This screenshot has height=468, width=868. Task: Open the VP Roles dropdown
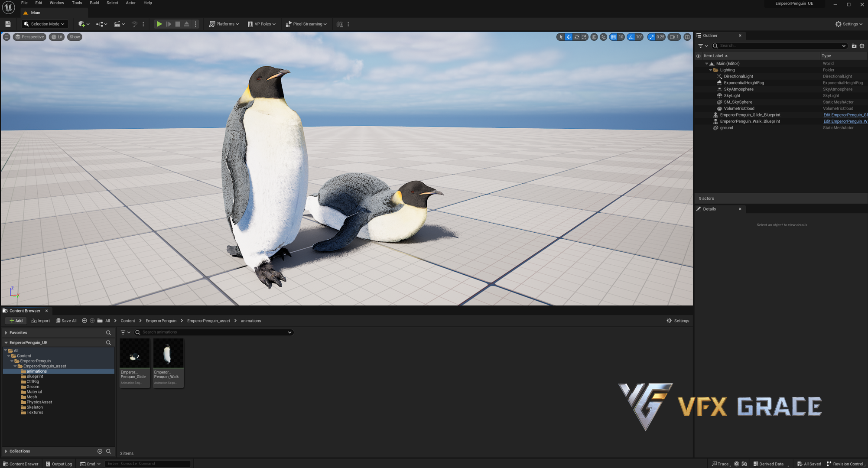click(x=261, y=24)
